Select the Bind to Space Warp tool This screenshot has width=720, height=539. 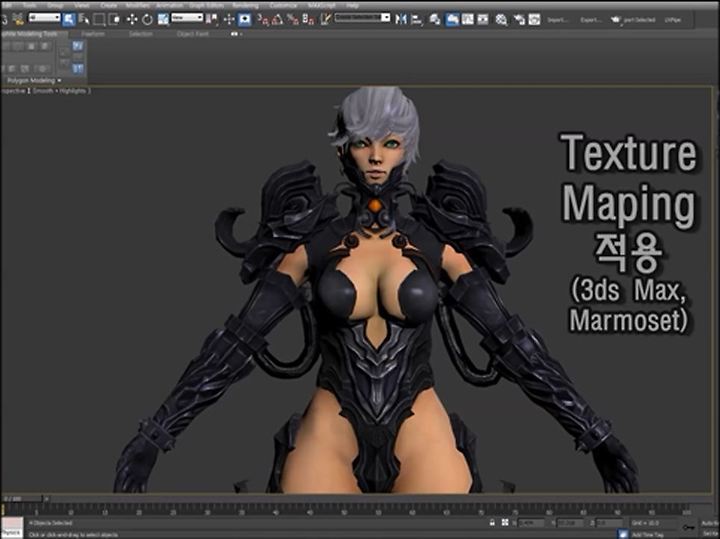[x=18, y=19]
